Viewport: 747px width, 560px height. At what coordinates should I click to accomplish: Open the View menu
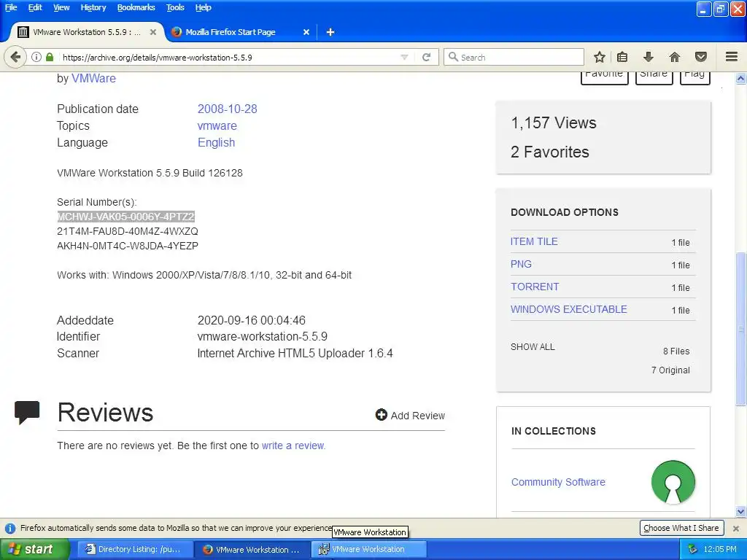61,7
